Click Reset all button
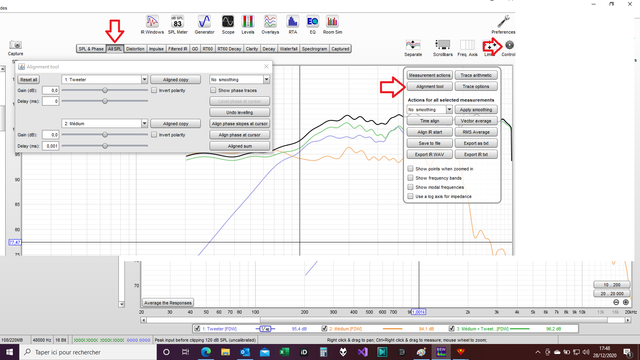The height and width of the screenshot is (360, 640). 29,80
